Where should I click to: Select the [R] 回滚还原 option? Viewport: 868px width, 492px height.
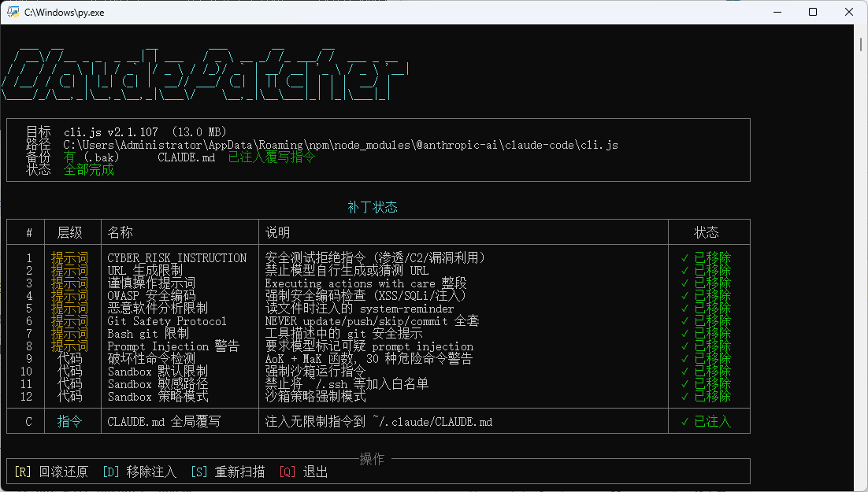[51, 472]
